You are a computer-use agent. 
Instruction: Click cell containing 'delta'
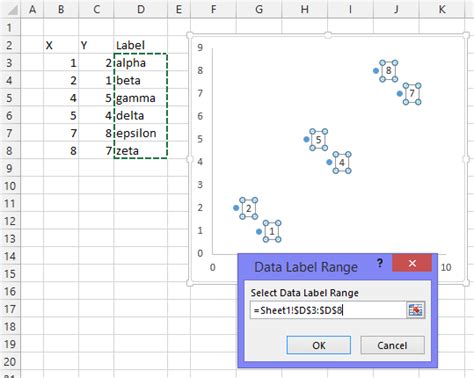[141, 116]
